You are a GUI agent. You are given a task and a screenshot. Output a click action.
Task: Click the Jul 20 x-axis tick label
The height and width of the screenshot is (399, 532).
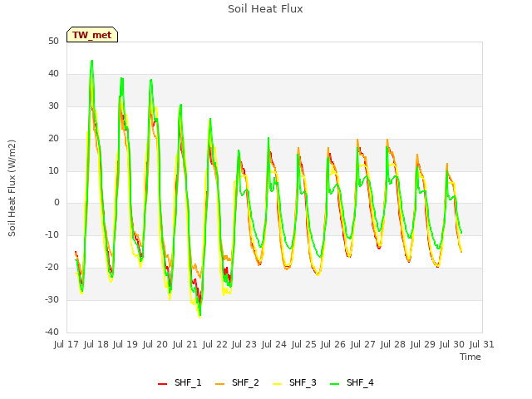(155, 344)
